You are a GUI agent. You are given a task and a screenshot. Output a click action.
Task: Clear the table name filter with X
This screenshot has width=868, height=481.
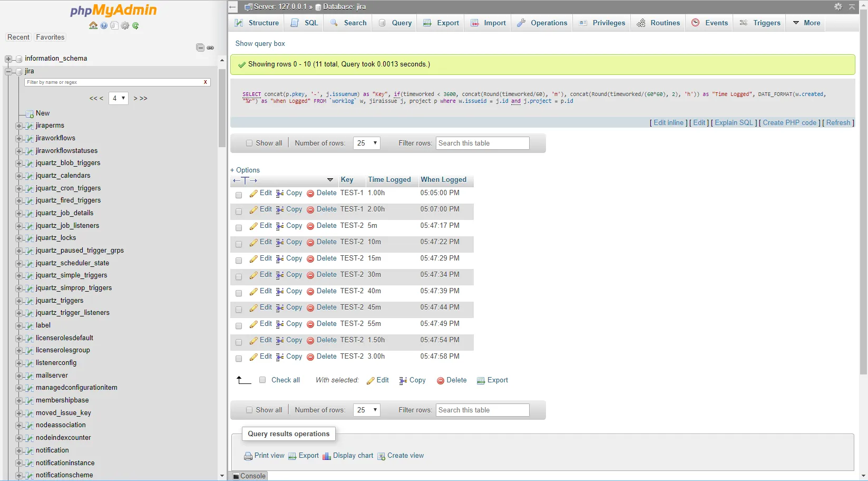pos(206,82)
